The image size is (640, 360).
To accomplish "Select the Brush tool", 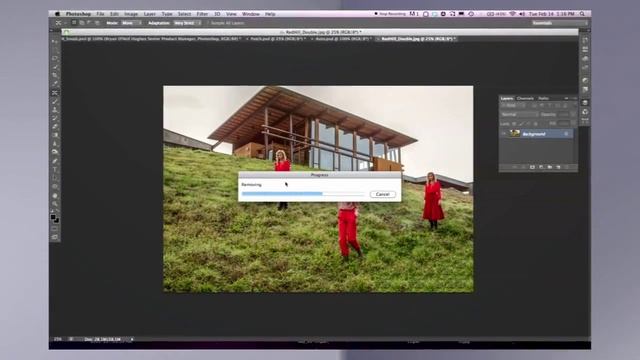I will point(55,101).
